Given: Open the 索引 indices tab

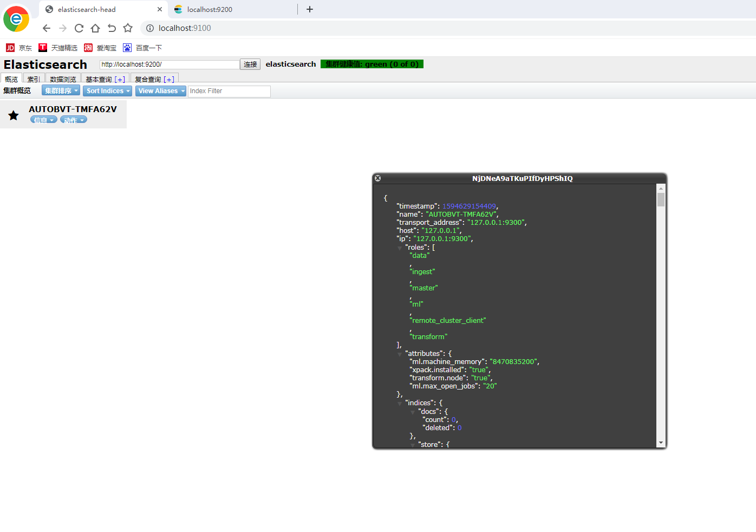Looking at the screenshot, I should [34, 79].
